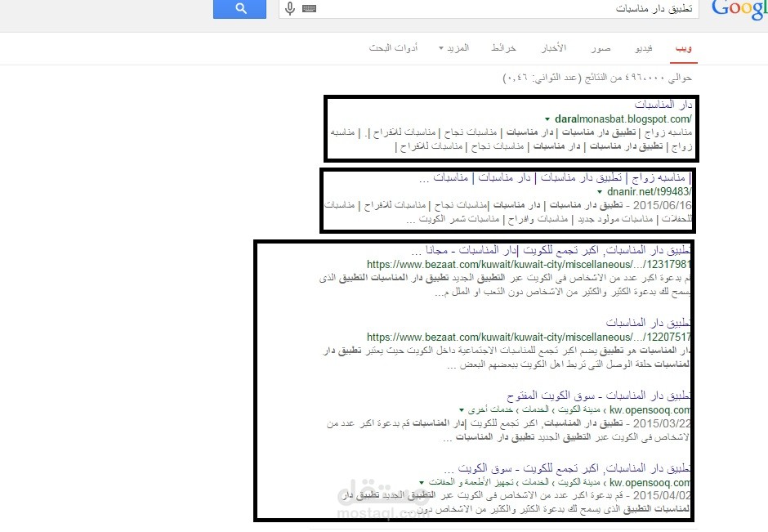Click the bezaat.com URL ending 12207517
This screenshot has height=532, width=768.
529,337
